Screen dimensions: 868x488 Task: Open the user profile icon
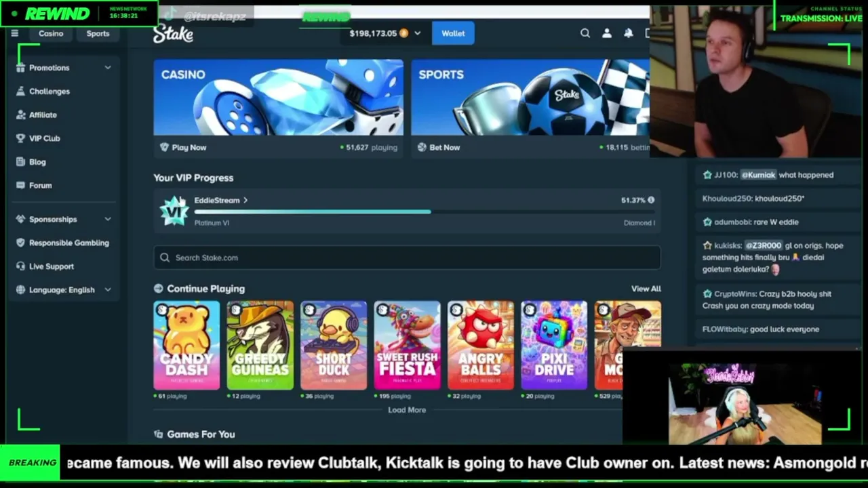tap(607, 33)
